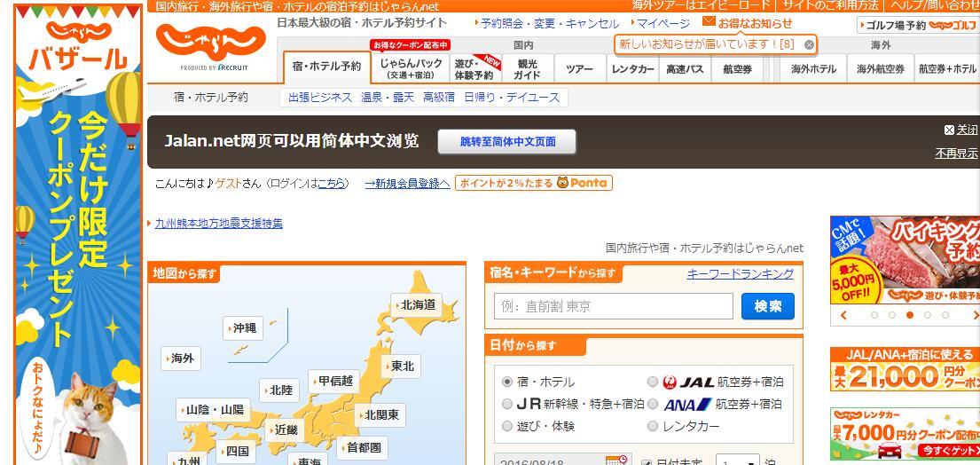Toggle the 日付未定 checkbox
This screenshot has height=465, width=980.
[x=647, y=464]
